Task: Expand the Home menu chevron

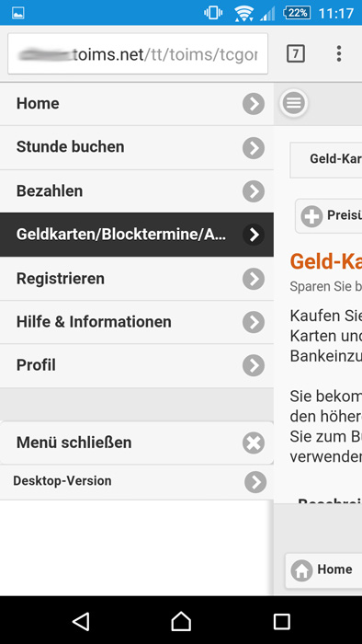Action: click(254, 104)
